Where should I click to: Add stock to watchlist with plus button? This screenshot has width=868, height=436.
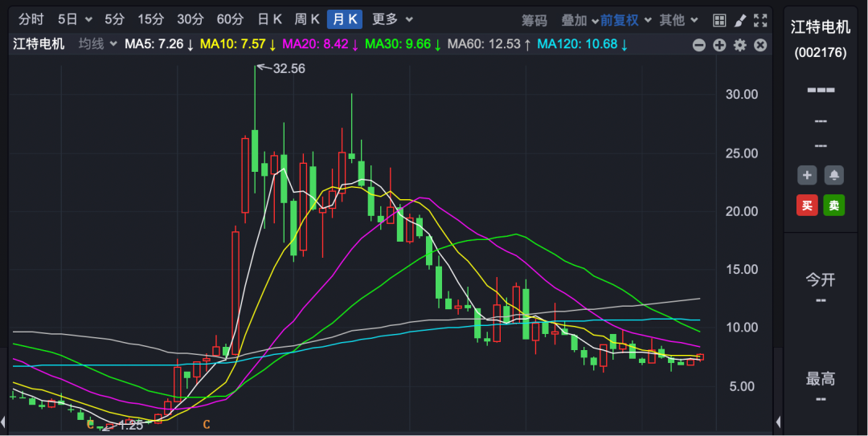(x=808, y=175)
